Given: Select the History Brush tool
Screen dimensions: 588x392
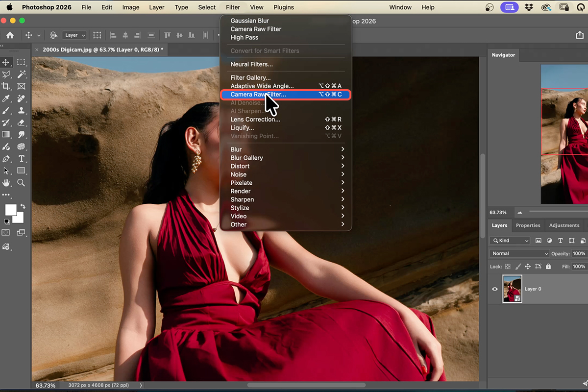Looking at the screenshot, I should [6, 122].
